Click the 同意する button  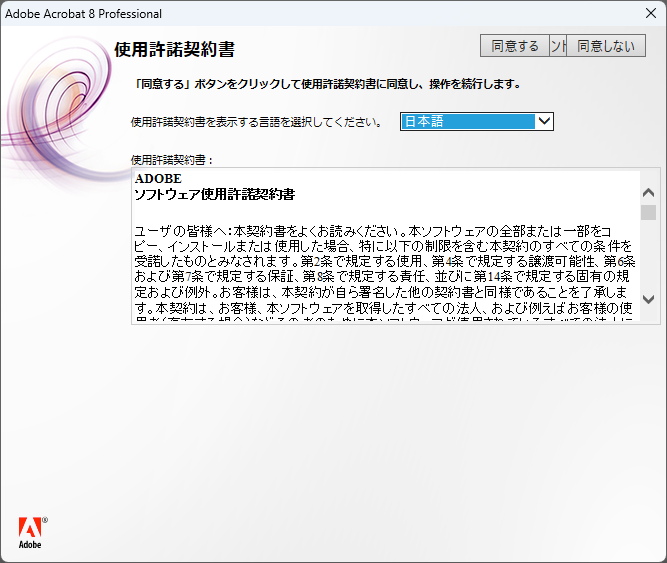pyautogui.click(x=515, y=45)
